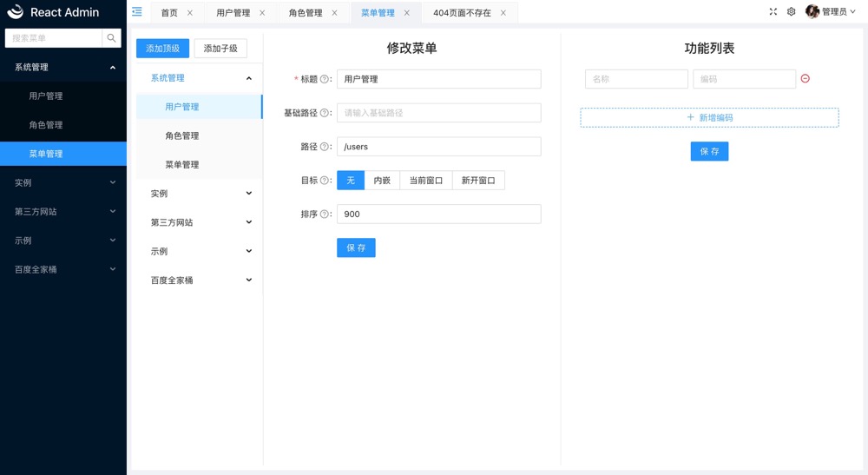868x475 pixels.
Task: Focus the 名称 field in 功能列表
Action: [x=636, y=79]
